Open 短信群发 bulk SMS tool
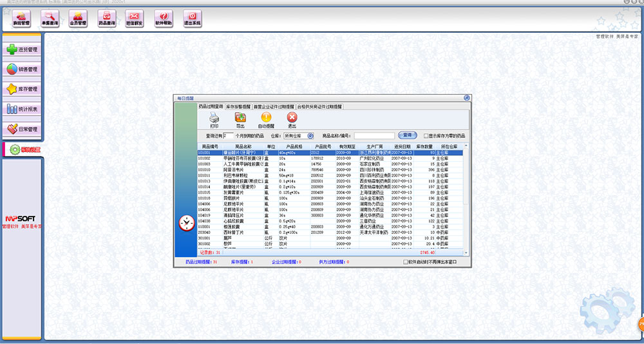 135,17
